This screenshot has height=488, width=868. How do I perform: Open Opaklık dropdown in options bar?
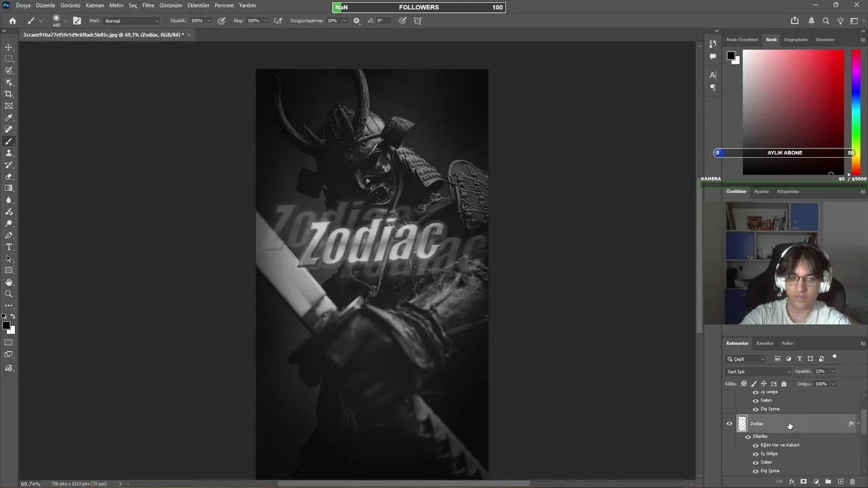[x=208, y=21]
